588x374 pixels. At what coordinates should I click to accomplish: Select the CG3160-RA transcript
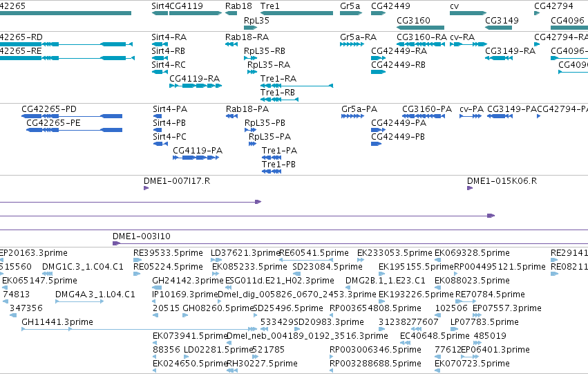(421, 44)
